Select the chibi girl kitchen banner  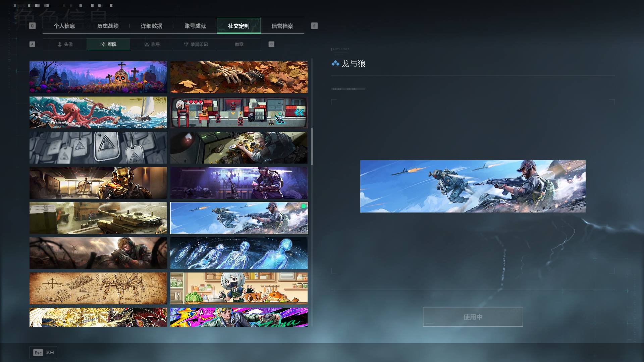(x=239, y=288)
